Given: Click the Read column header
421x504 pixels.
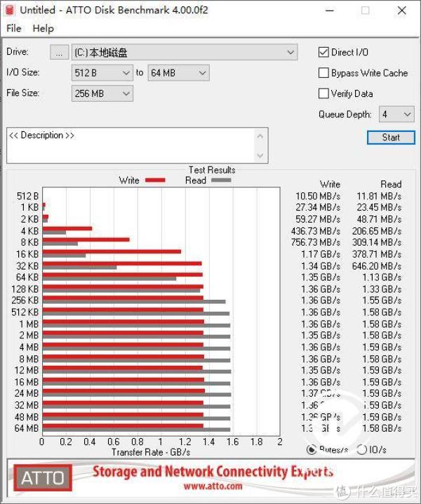Looking at the screenshot, I should click(x=391, y=184).
